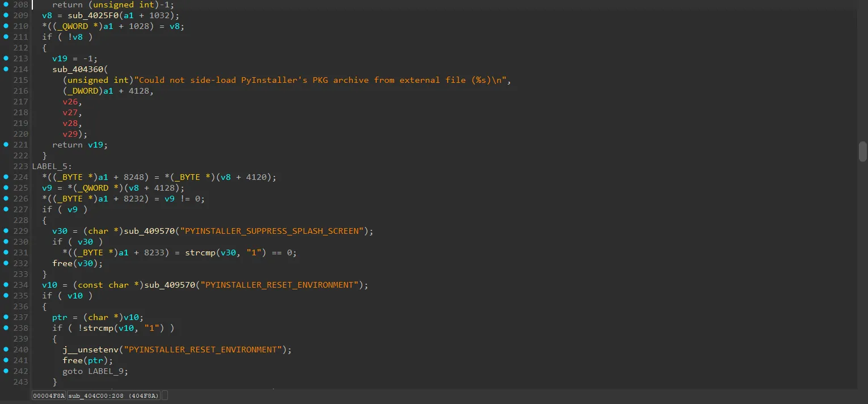Click the blue gutter dot at line 224

(x=6, y=177)
